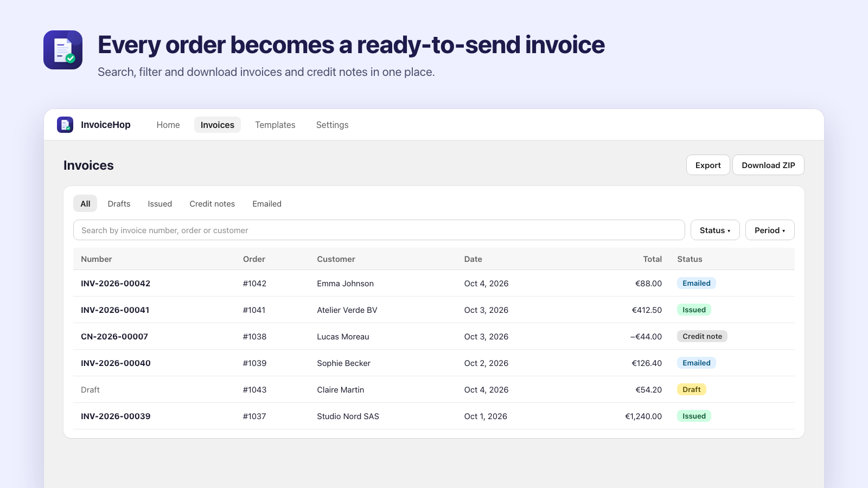The image size is (868, 488).
Task: Click the Export button
Action: (x=708, y=165)
